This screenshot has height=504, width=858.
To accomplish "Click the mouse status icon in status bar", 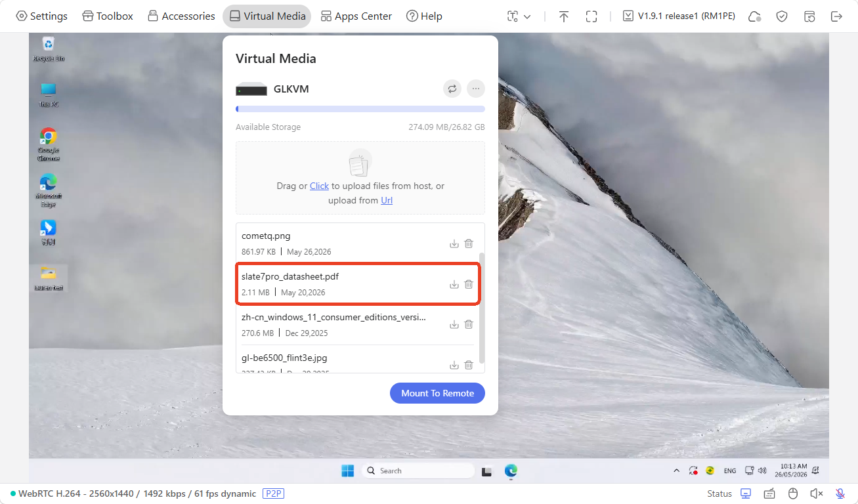I will click(x=793, y=493).
